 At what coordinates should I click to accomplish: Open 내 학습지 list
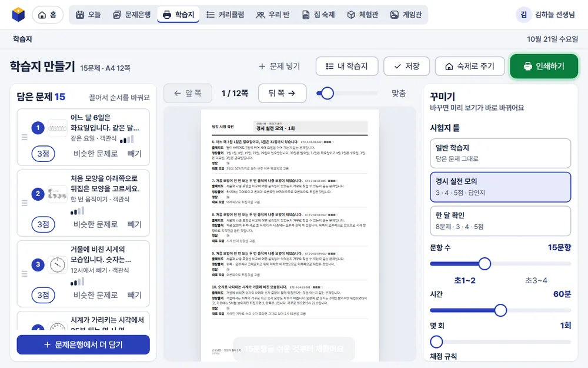[x=347, y=66]
